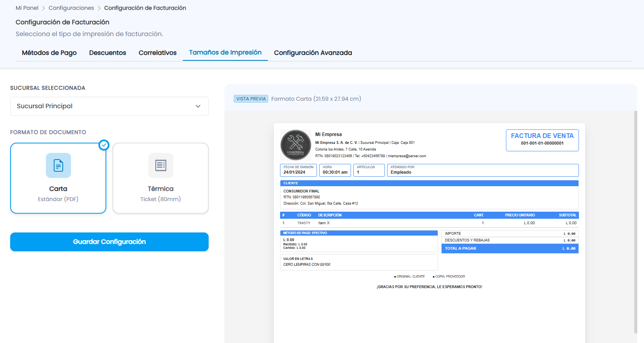Click the item code TR45TY
This screenshot has width=644, height=343.
pos(304,223)
